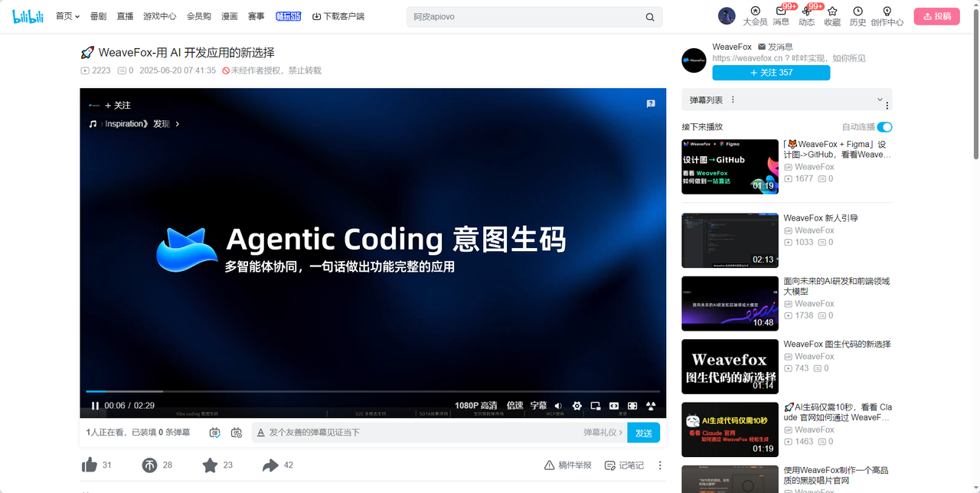This screenshot has height=493, width=980.
Task: Open 游戏中心 from the navigation bar
Action: tap(159, 16)
